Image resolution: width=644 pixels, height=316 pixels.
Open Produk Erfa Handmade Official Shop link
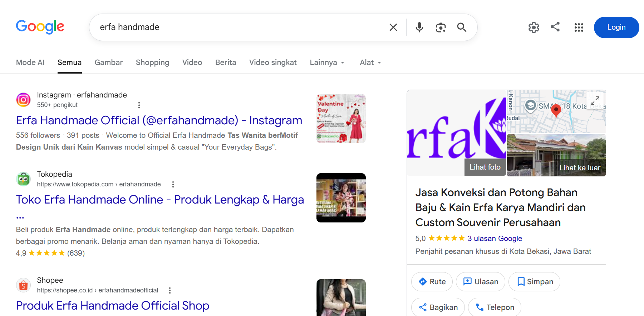[x=113, y=306]
